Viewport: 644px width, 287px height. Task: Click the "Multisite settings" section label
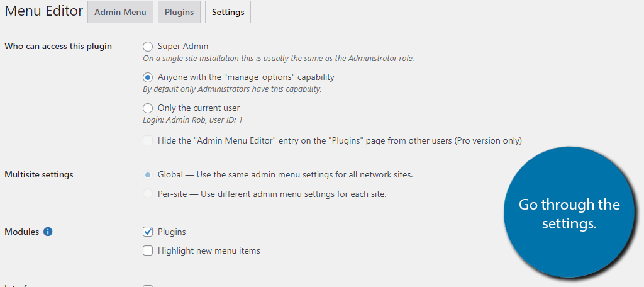click(39, 174)
